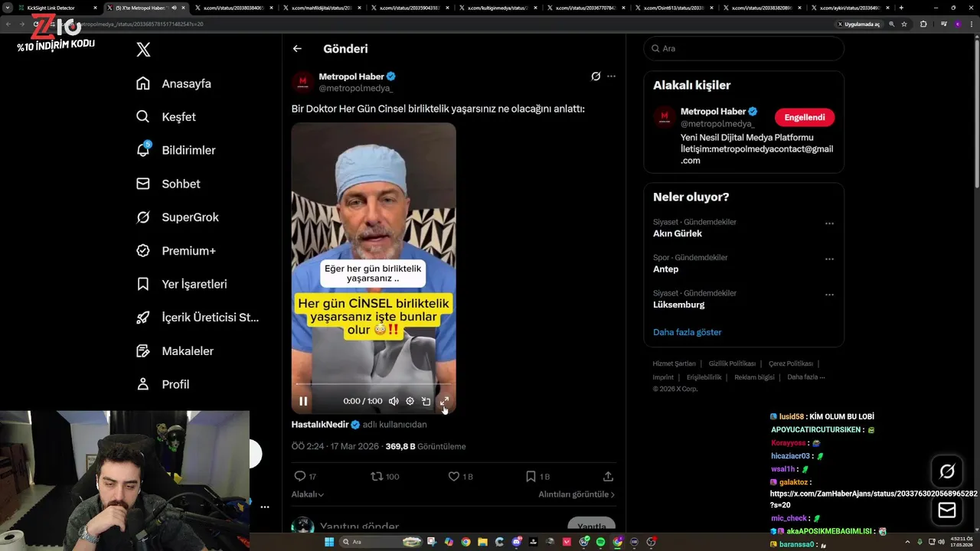Open İçerik Üreticisi Stüdyosu
The height and width of the screenshot is (551, 980).
[x=197, y=318]
